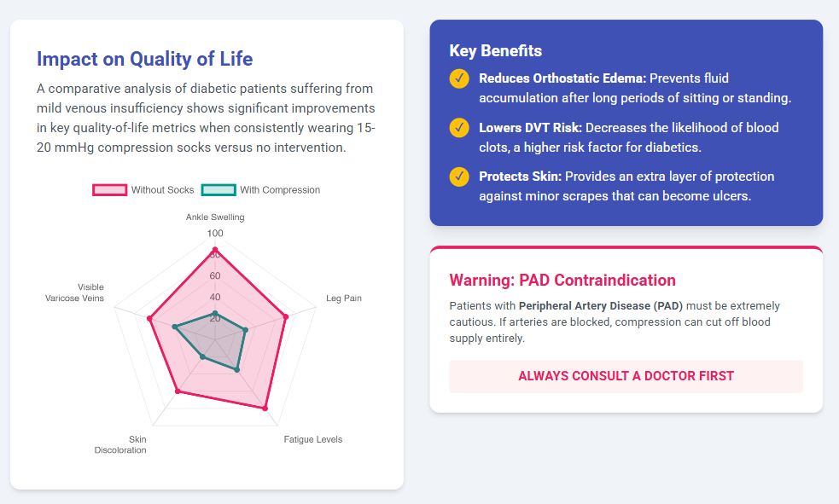Select the pink Skin Discoloration data point

click(x=178, y=391)
